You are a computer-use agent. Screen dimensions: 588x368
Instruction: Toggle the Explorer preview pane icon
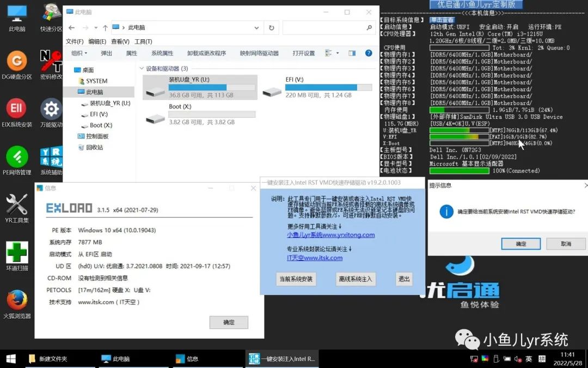click(x=352, y=53)
